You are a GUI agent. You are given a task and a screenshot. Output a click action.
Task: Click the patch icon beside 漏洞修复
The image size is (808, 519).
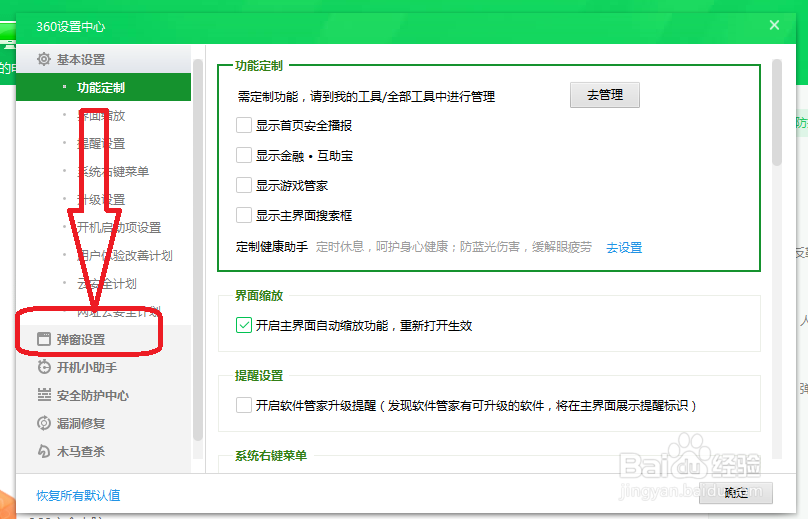click(44, 423)
